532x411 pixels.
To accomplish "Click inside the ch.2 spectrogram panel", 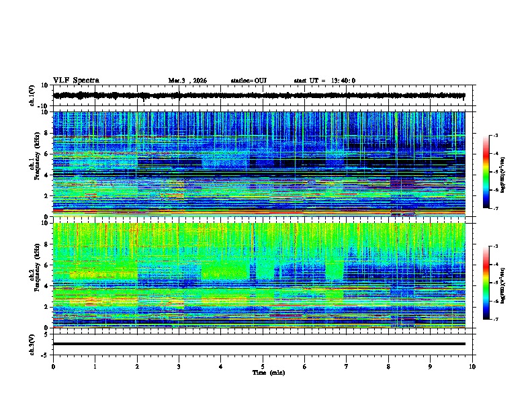I will pos(259,275).
